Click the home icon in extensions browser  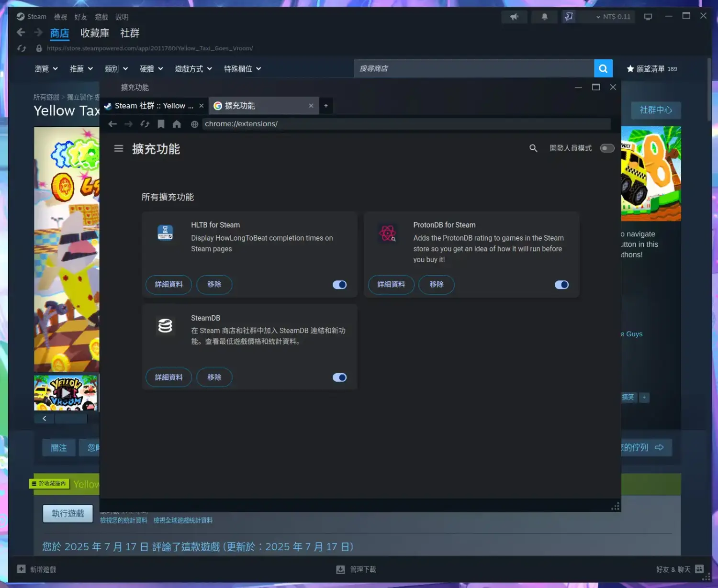177,124
